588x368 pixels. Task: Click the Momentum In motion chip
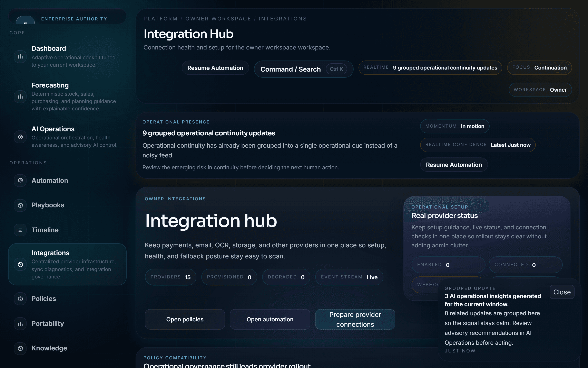[x=455, y=126]
